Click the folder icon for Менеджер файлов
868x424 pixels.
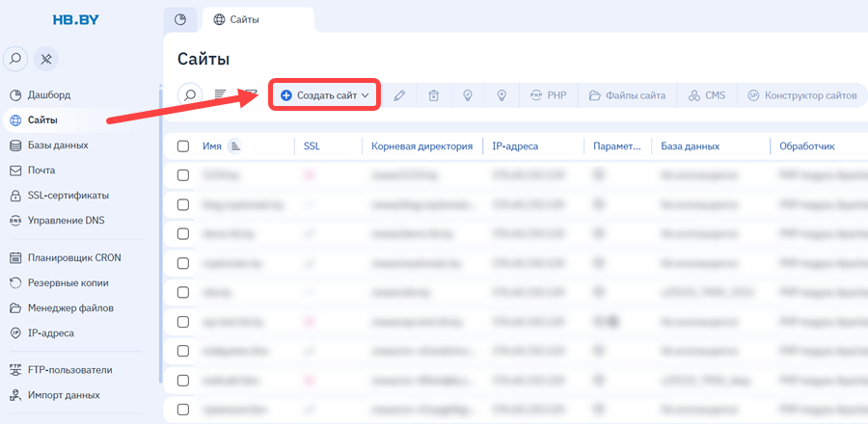(15, 308)
